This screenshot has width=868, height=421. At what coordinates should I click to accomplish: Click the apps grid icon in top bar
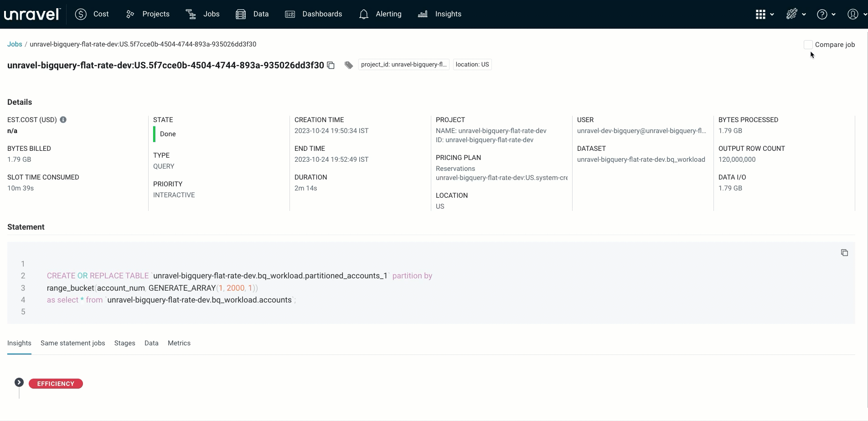[x=761, y=14]
